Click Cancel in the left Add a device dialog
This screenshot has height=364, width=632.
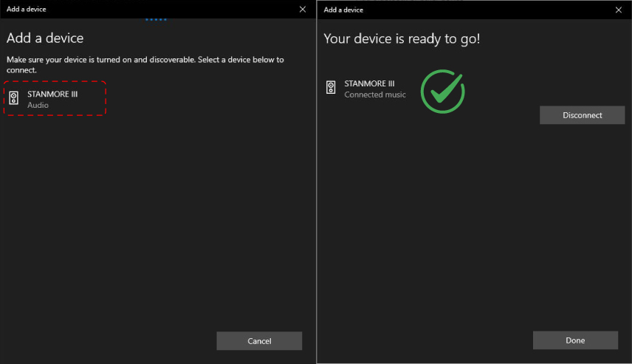point(259,341)
